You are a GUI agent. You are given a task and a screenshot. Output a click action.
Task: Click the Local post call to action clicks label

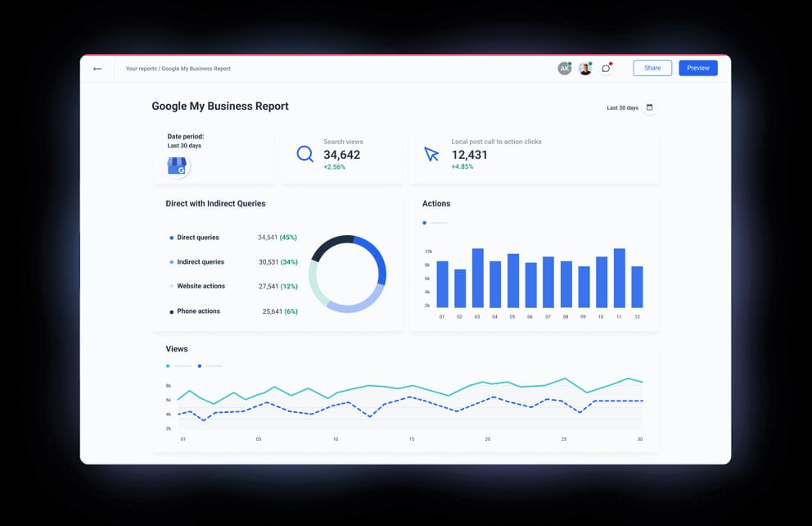coord(496,142)
